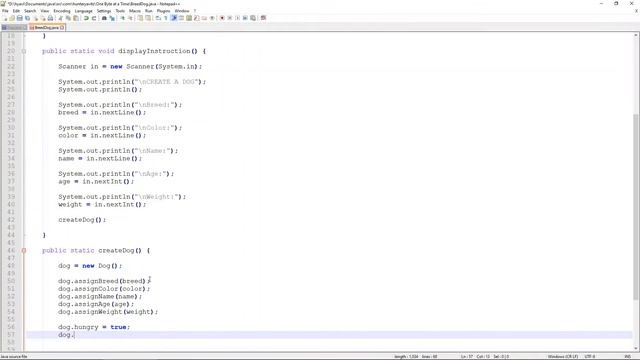Open the Run menu
This screenshot has height=360, width=640.
coord(149,11)
